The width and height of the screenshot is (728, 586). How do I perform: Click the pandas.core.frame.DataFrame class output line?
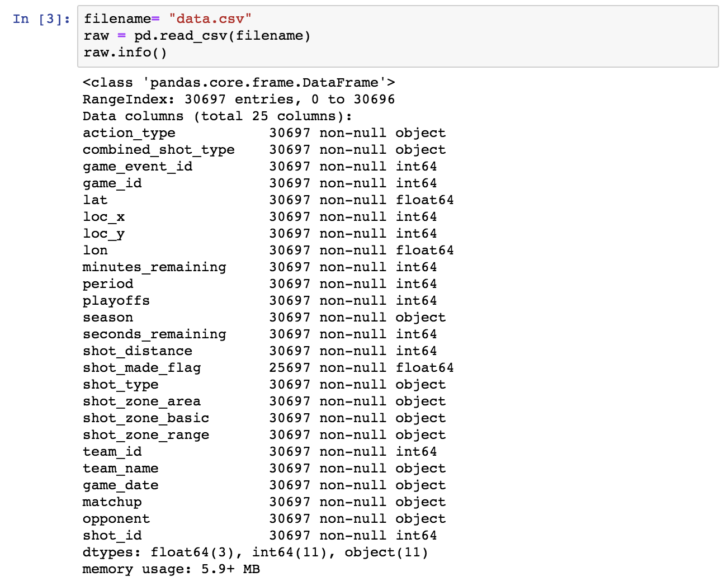click(x=239, y=83)
